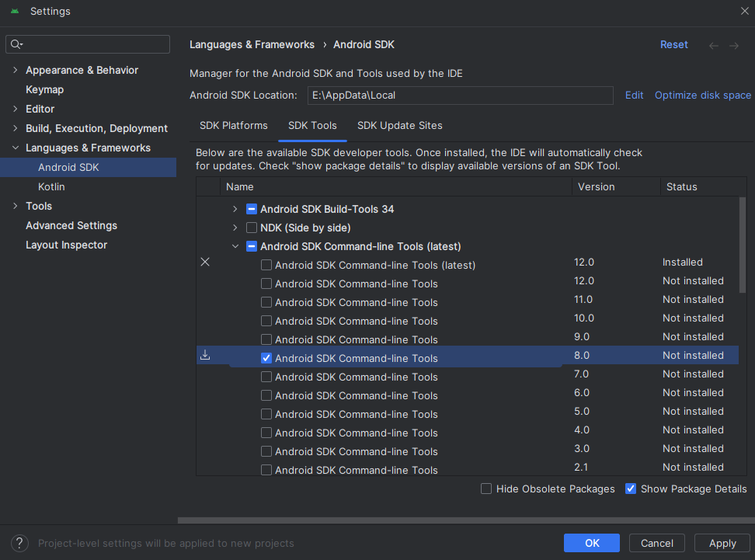Click the search magnifier icon

pos(16,44)
